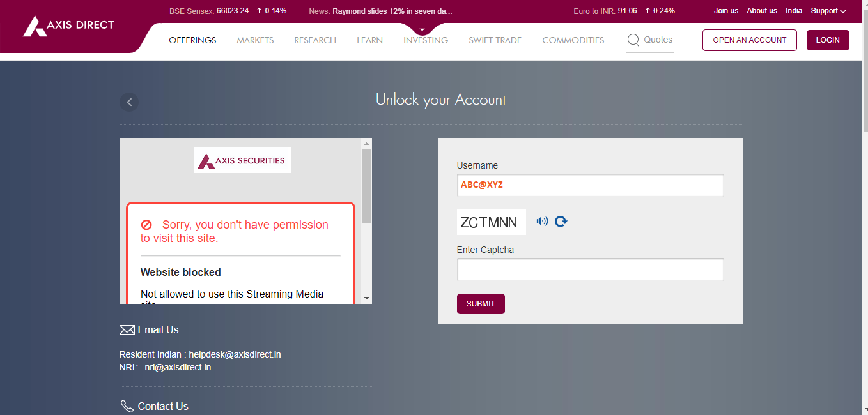This screenshot has width=868, height=415.
Task: Expand the Support dropdown
Action: point(828,11)
